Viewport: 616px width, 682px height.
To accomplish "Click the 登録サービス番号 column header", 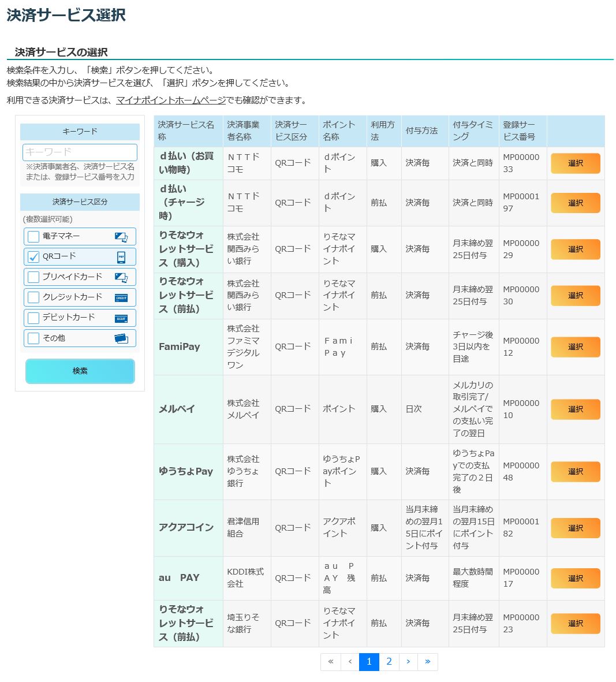I will click(x=523, y=131).
